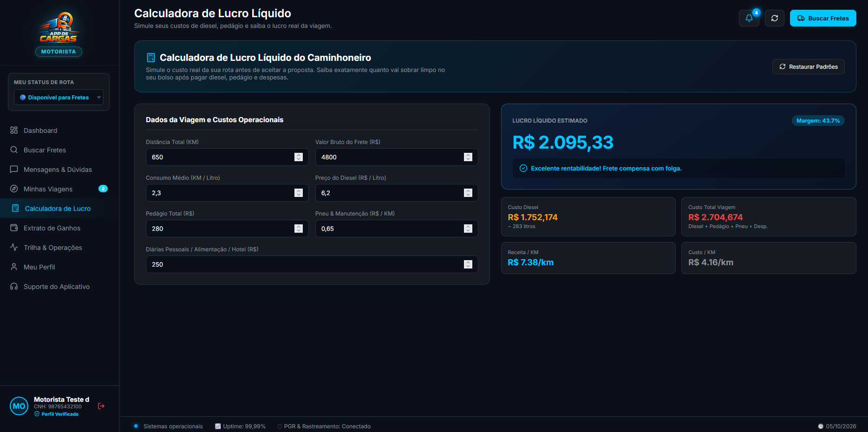Open the notifications bell icon

(x=749, y=18)
